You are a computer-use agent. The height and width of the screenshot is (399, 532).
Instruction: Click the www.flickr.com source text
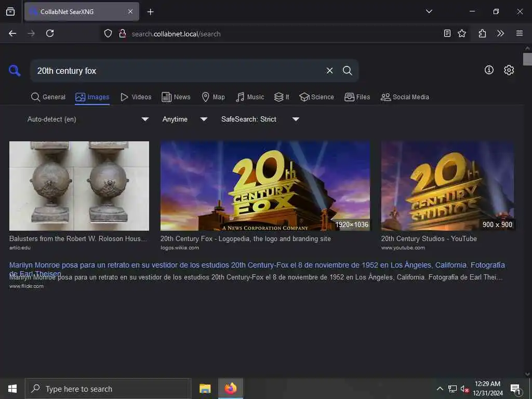point(26,286)
